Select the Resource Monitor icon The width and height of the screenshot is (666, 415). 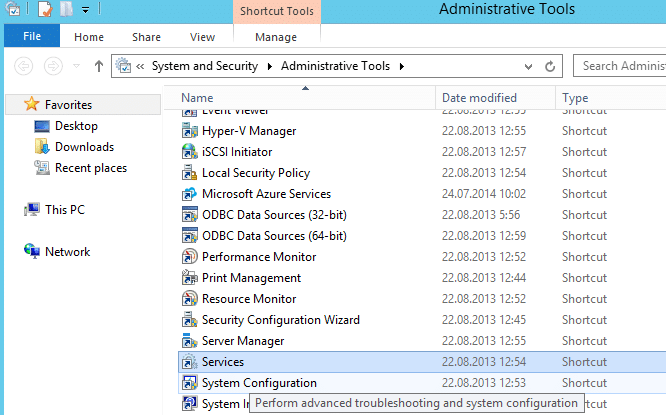(189, 299)
